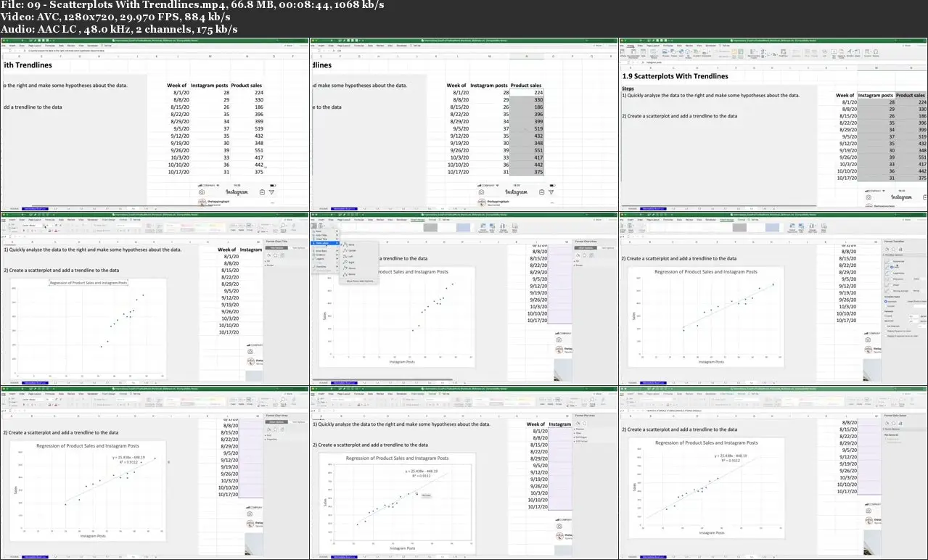Image resolution: width=928 pixels, height=560 pixels.
Task: Click Select Data in the Data Labels frame
Action: [x=492, y=228]
